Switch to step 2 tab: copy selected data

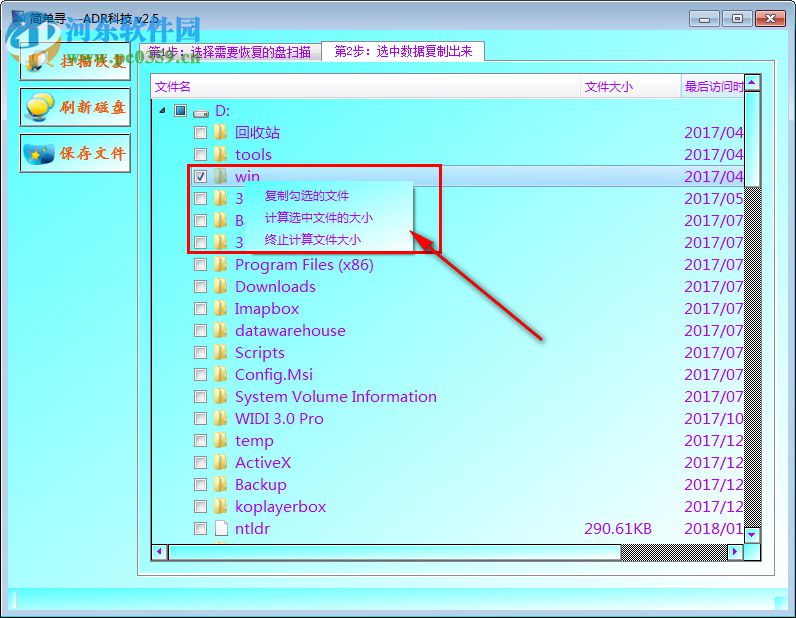pyautogui.click(x=403, y=51)
